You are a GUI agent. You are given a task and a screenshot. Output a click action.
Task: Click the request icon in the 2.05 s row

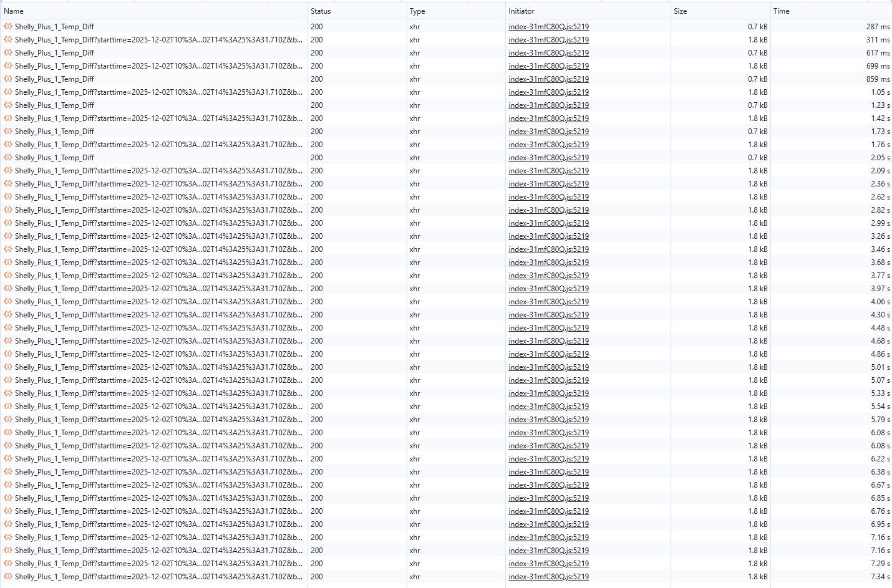click(x=8, y=158)
